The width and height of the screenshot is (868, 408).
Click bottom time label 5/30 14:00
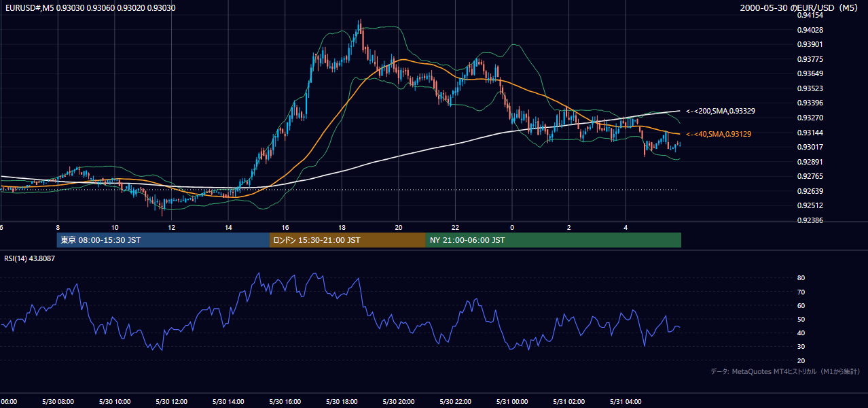[228, 401]
